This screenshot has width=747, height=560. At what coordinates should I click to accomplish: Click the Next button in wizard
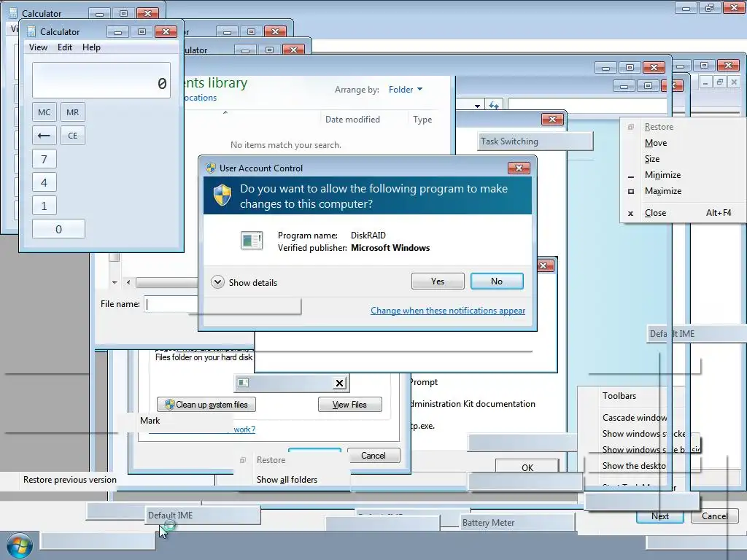[659, 516]
